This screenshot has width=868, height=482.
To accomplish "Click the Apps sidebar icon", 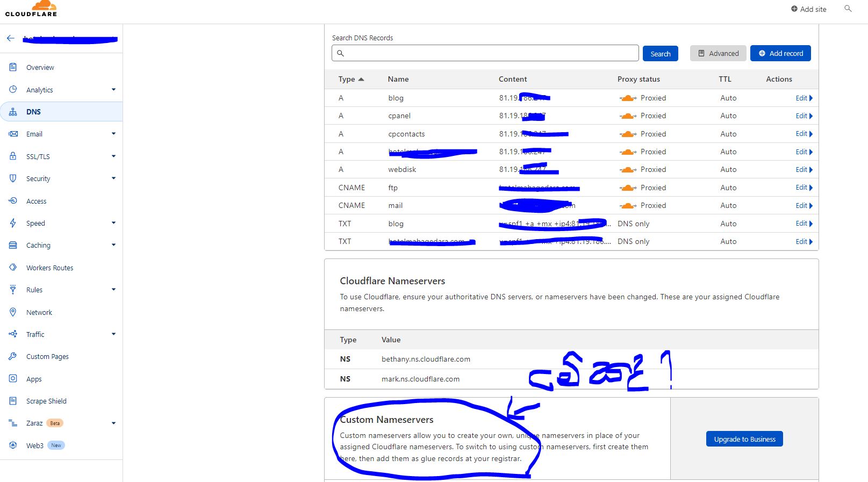I will 13,378.
